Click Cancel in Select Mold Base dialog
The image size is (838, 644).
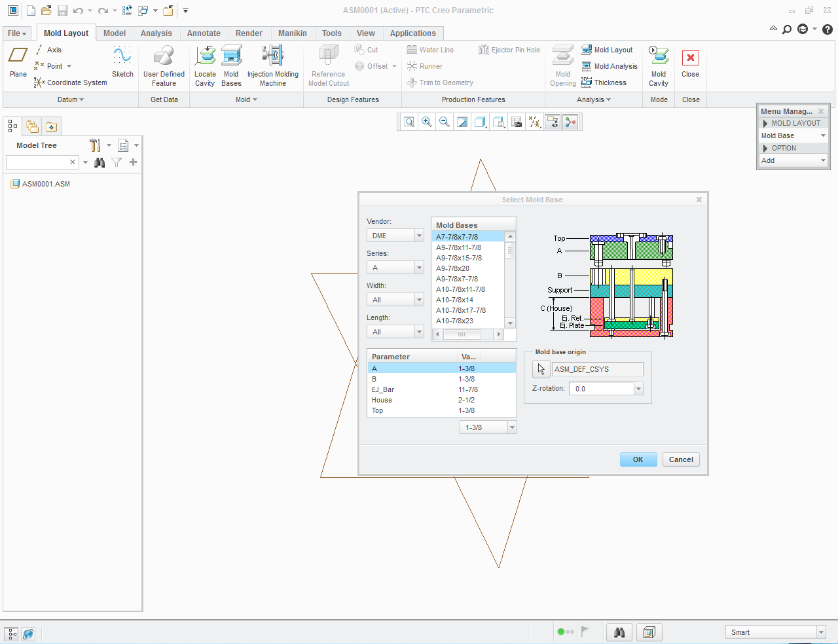pos(681,459)
